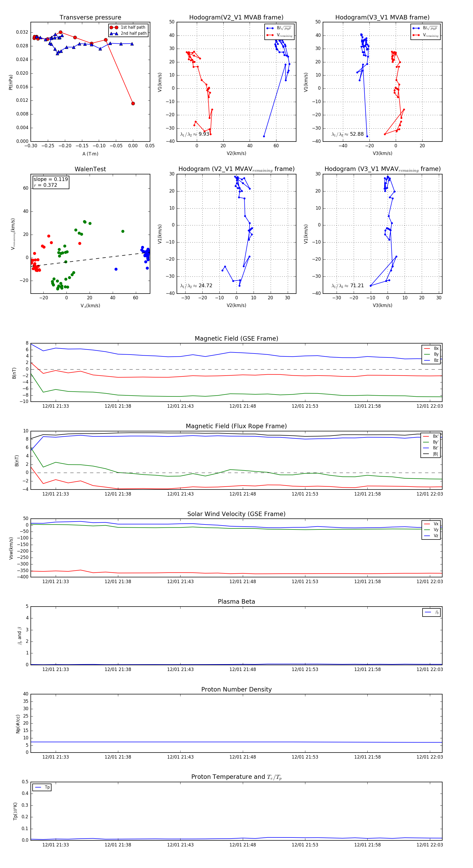Click the −400 tick on velocity axis
473x868 pixels.
[23, 577]
